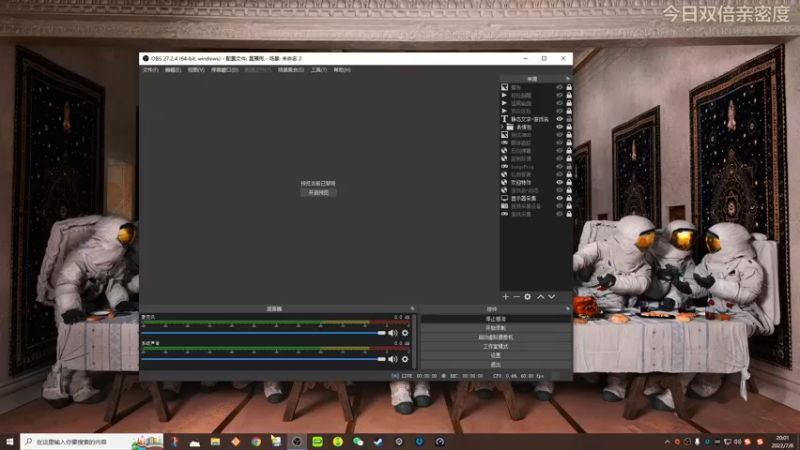Screen dimensions: 800x450
Task: Pop out the sources dock via header icon
Action: coord(568,79)
